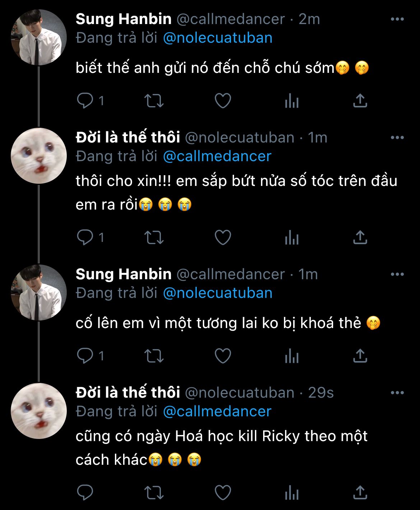Like the 'thôi cho xin' tweet
Viewport: 420px width, 510px height.
coord(223,237)
